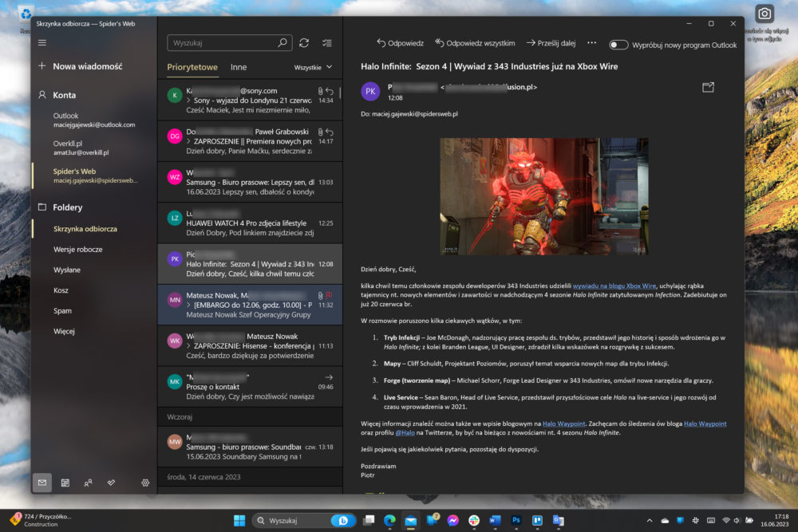
Task: Open the Proszę o kontakt email
Action: coord(250,387)
